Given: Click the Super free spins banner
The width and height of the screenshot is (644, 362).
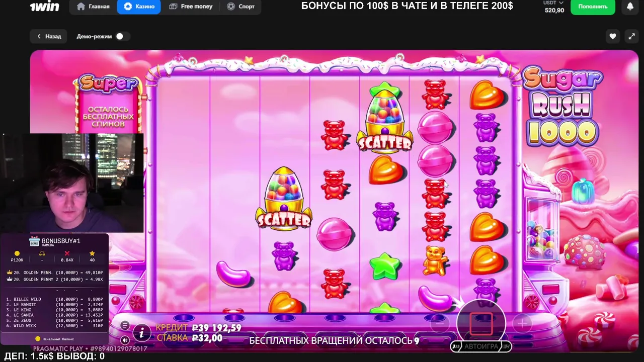Looking at the screenshot, I should coord(108,104).
